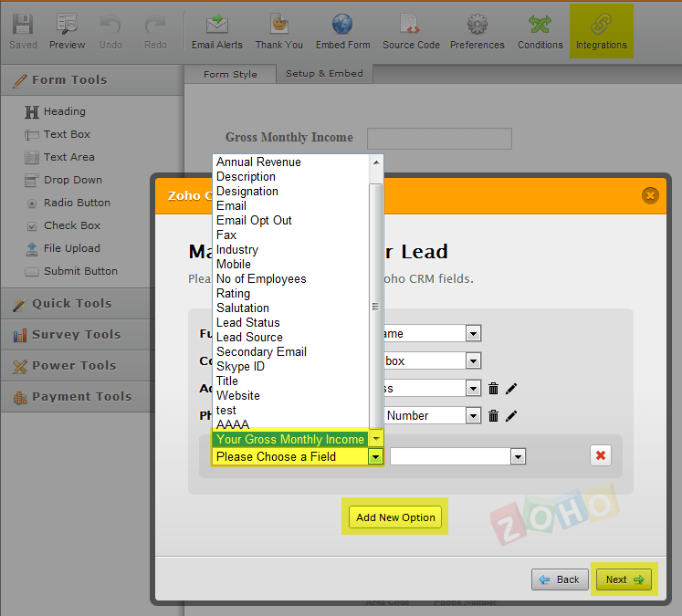This screenshot has height=616, width=682.
Task: Edit the Address mapping with pencil icon
Action: click(x=511, y=388)
